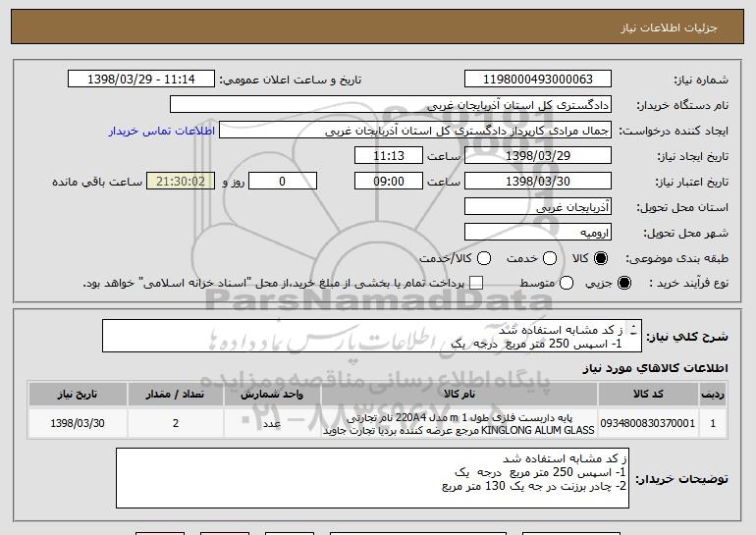Click the need date cell 1398/03/30 in table
This screenshot has height=535, width=756.
tap(78, 423)
